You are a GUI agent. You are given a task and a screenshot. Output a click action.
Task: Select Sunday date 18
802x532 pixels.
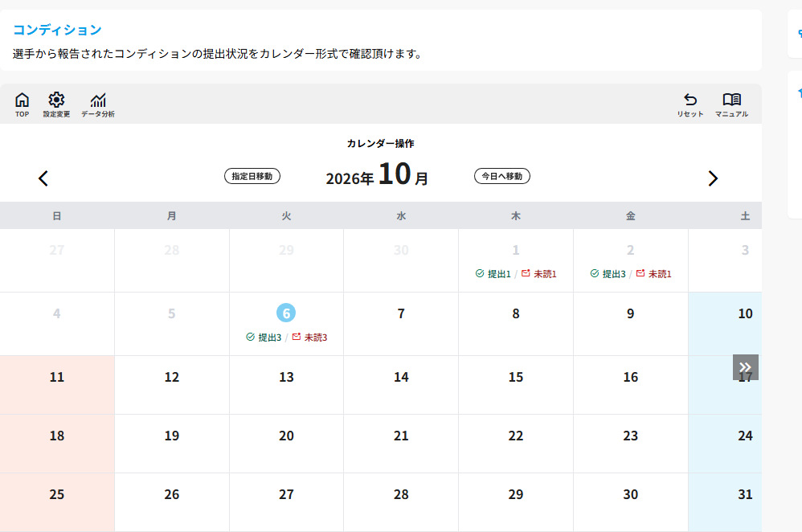(57, 436)
